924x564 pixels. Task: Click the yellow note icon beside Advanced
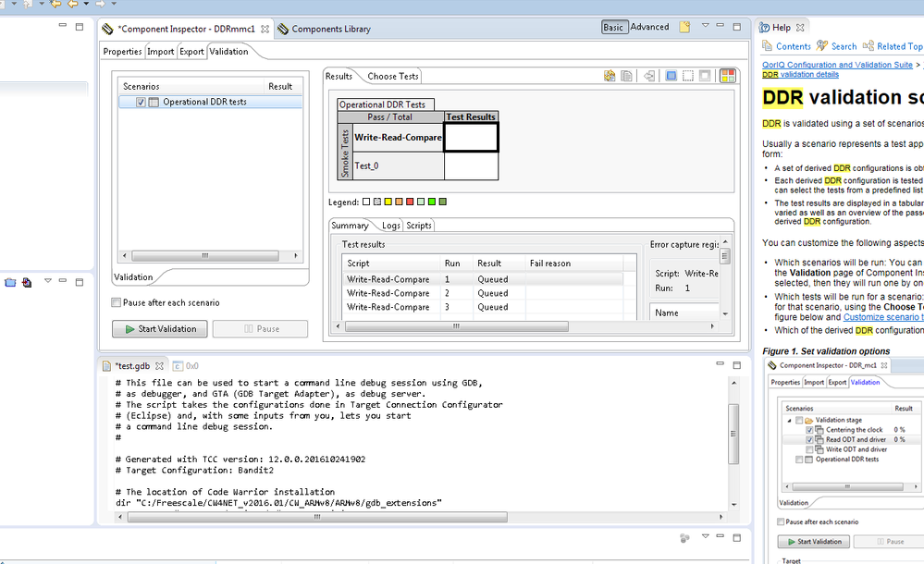point(684,27)
